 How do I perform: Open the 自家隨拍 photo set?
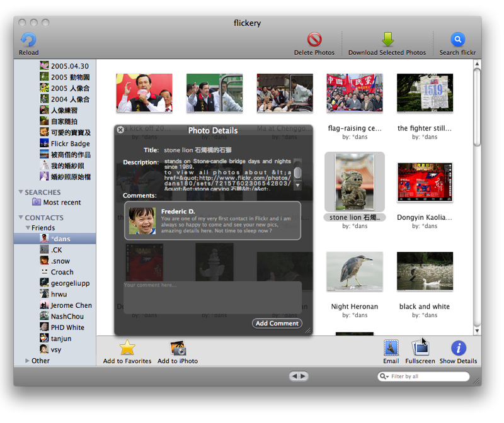[x=55, y=121]
